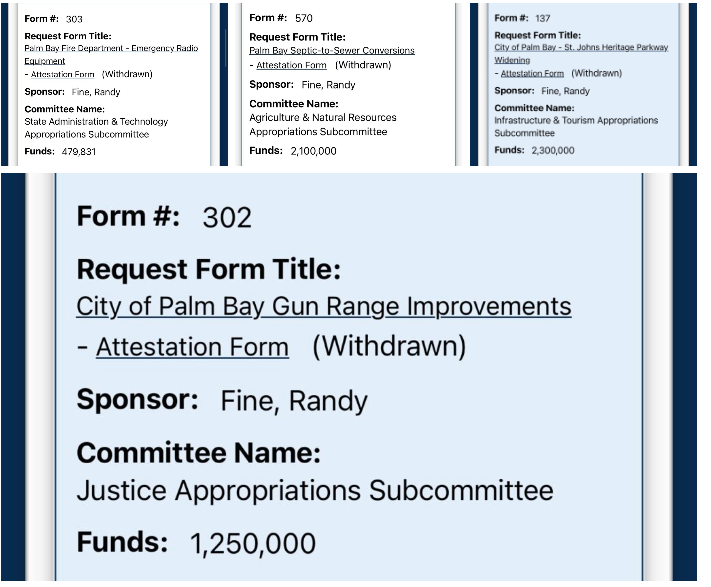Open the Attestation Form link in Form 137 card
Image resolution: width=711 pixels, height=587 pixels.
(532, 73)
